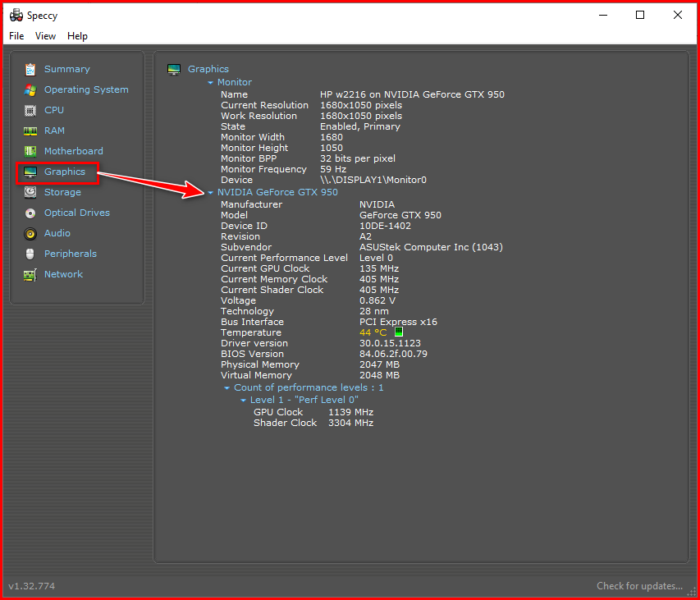The width and height of the screenshot is (700, 600).
Task: Collapse Count of performance levels arrow
Action: coord(226,388)
